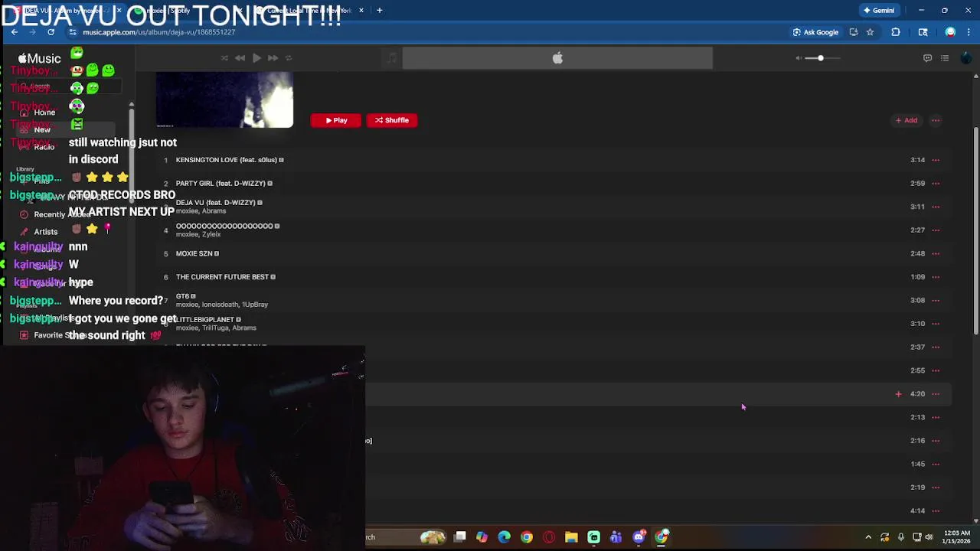The width and height of the screenshot is (980, 551).
Task: Open the Gemini button in title bar
Action: tap(878, 11)
